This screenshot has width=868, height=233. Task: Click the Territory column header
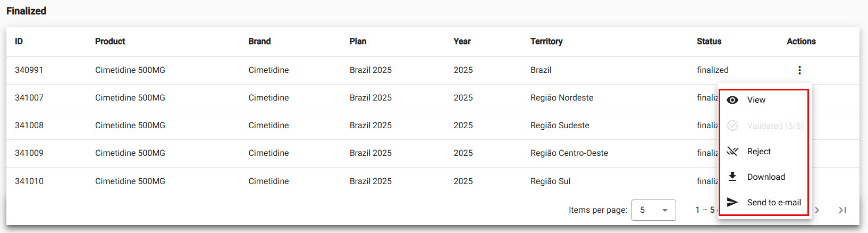click(x=546, y=41)
